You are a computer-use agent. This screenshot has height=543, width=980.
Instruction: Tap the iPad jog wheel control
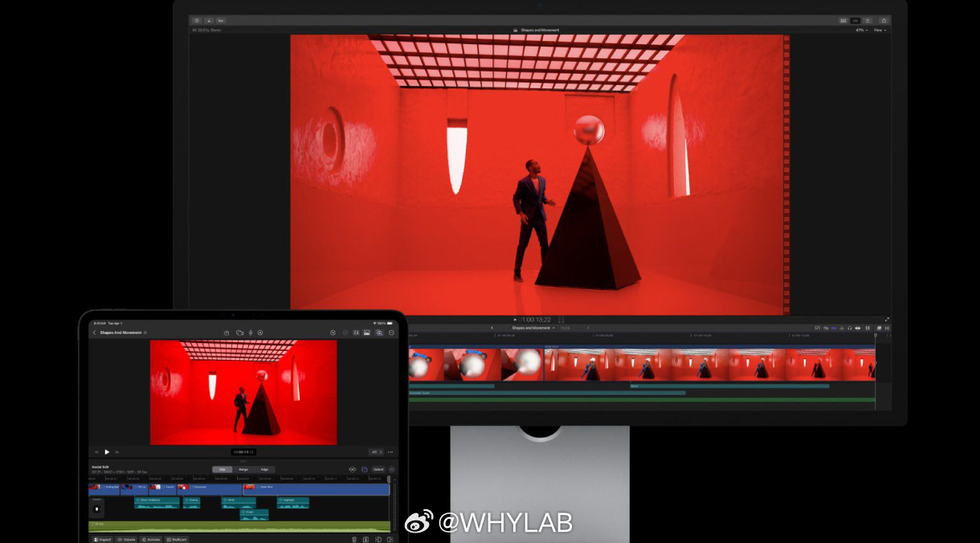96,509
